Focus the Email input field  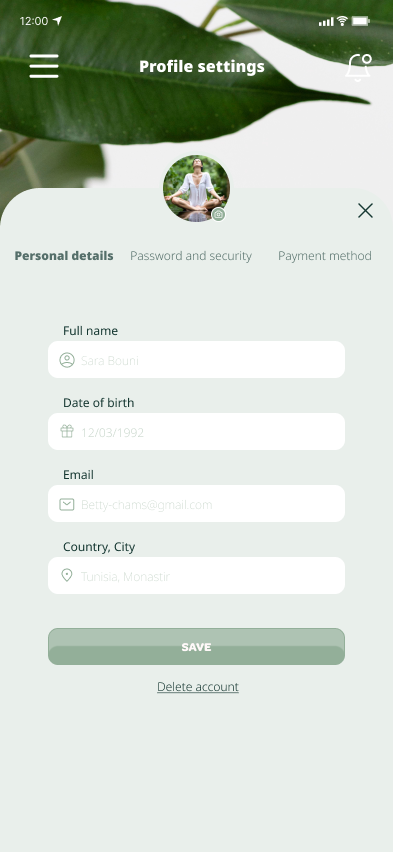pyautogui.click(x=196, y=504)
